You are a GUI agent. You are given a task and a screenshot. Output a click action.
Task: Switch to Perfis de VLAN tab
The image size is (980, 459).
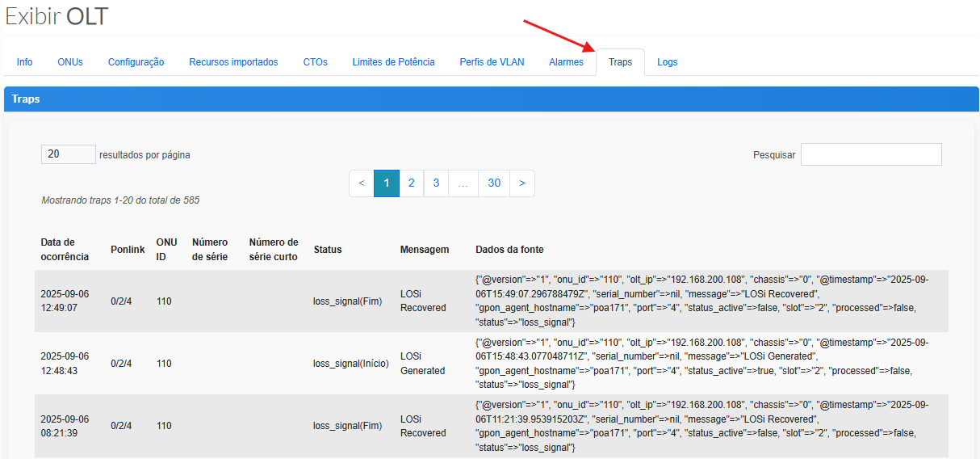(492, 62)
